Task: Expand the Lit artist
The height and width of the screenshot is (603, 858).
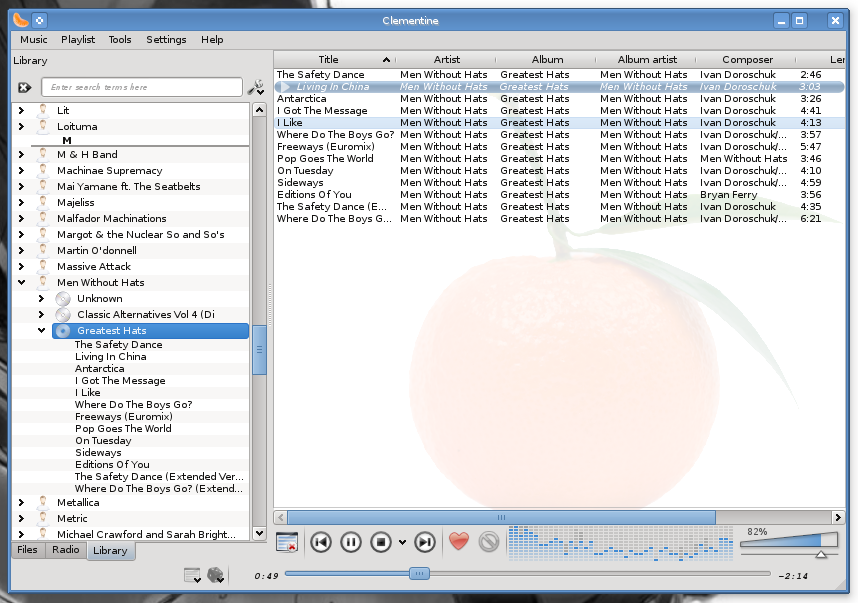Action: (21, 111)
